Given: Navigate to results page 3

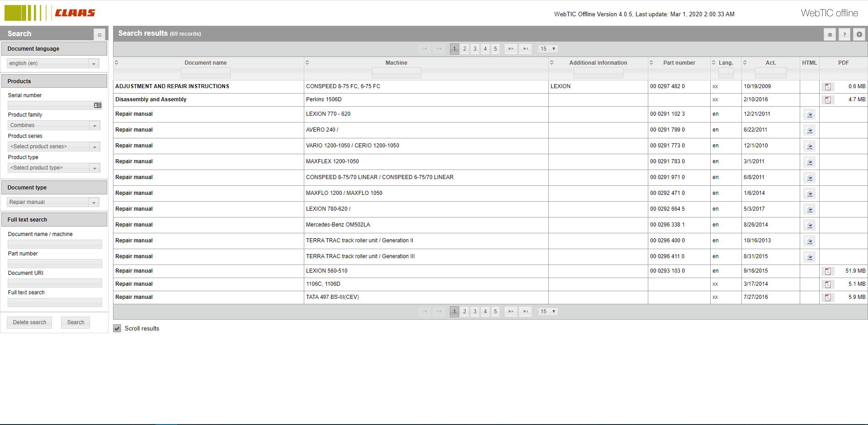Looking at the screenshot, I should point(475,49).
